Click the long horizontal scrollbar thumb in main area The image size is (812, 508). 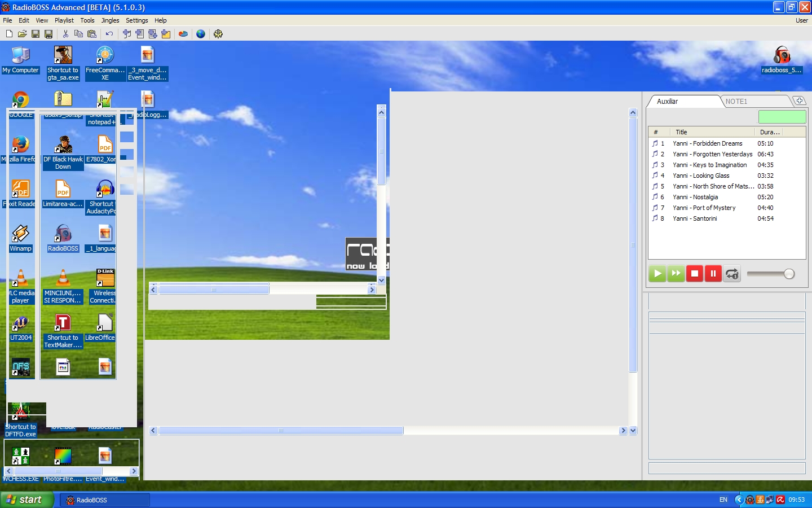(281, 431)
